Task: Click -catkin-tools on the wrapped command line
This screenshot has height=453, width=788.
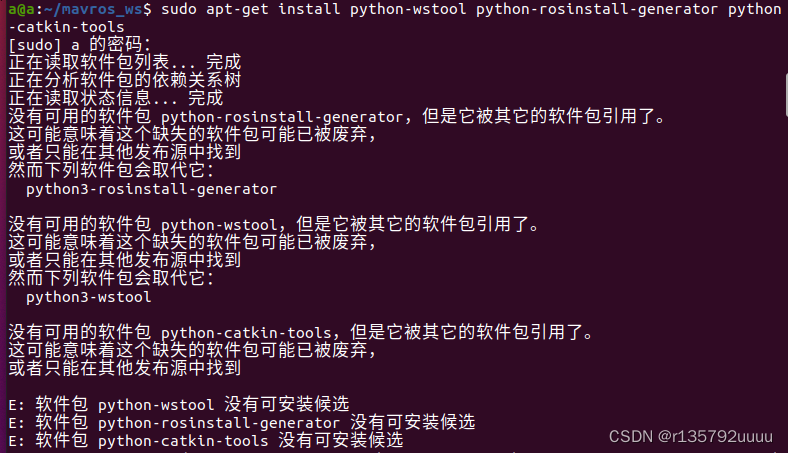Action: (x=66, y=27)
